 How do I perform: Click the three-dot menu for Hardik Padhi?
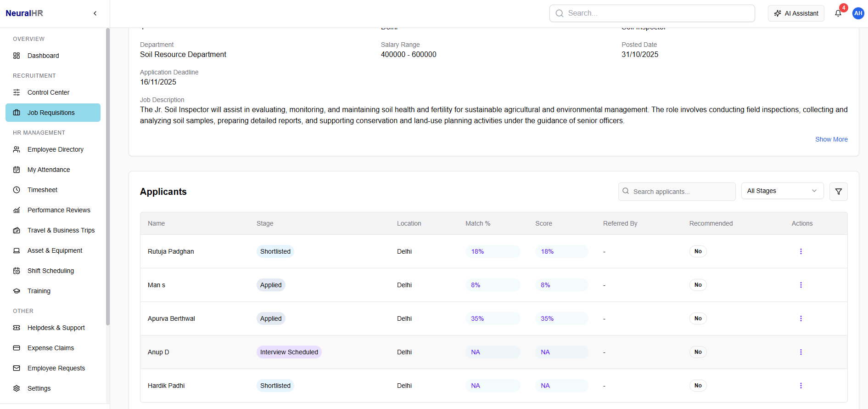801,386
